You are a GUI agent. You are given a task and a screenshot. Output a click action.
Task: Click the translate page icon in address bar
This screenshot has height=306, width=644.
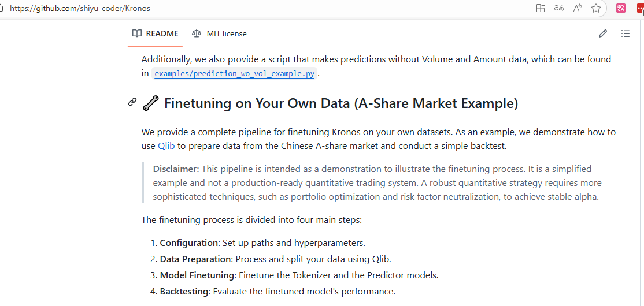[559, 8]
